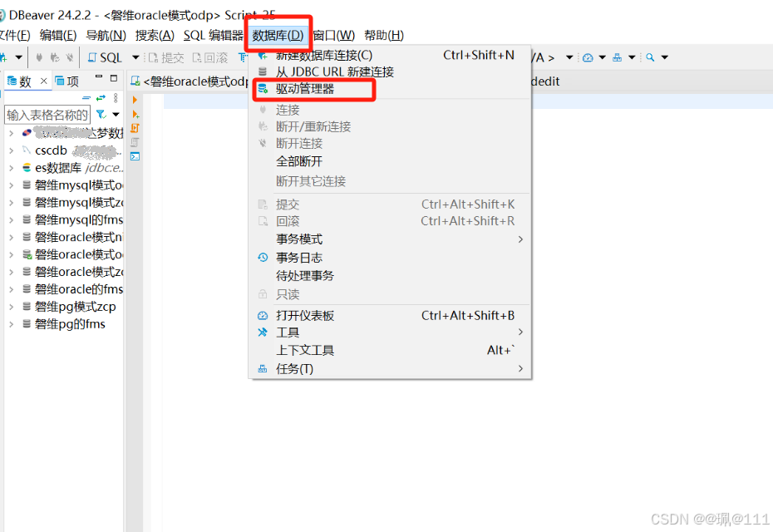The height and width of the screenshot is (532, 773).
Task: Open the 编辑(E) menu
Action: (x=58, y=36)
